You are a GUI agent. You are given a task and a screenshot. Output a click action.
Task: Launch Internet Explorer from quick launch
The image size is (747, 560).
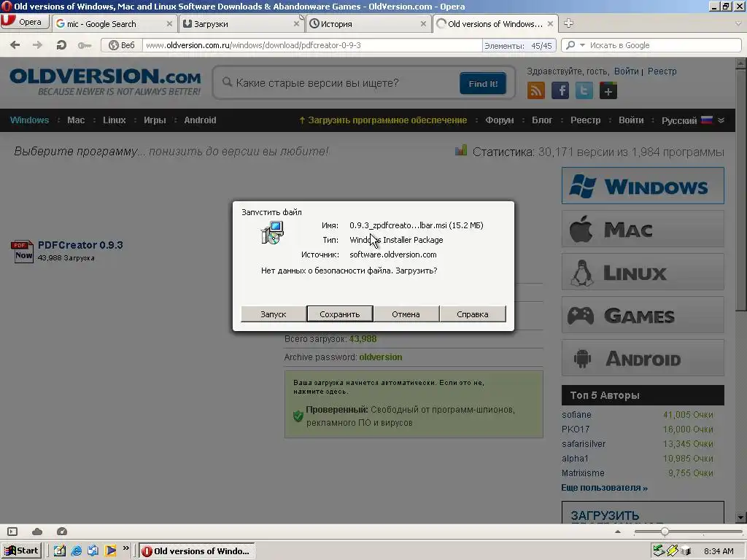(76, 551)
